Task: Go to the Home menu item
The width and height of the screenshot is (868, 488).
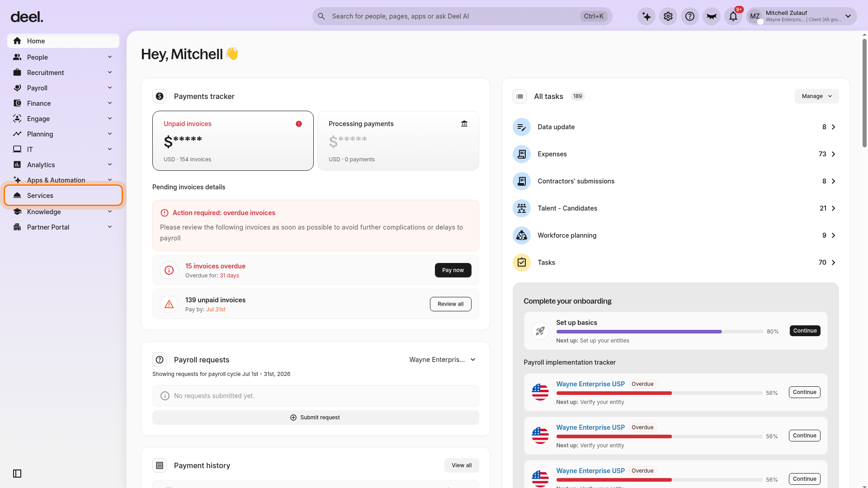Action: 63,41
